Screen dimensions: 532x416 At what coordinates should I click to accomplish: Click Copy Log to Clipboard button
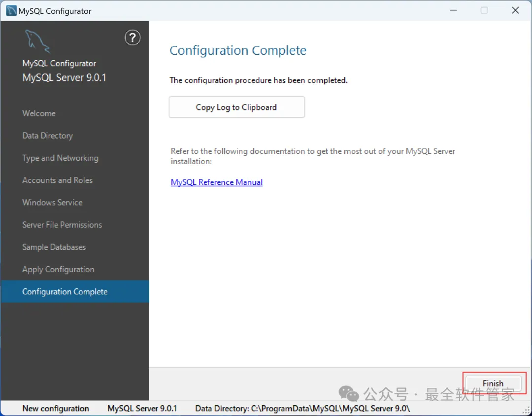(x=237, y=107)
